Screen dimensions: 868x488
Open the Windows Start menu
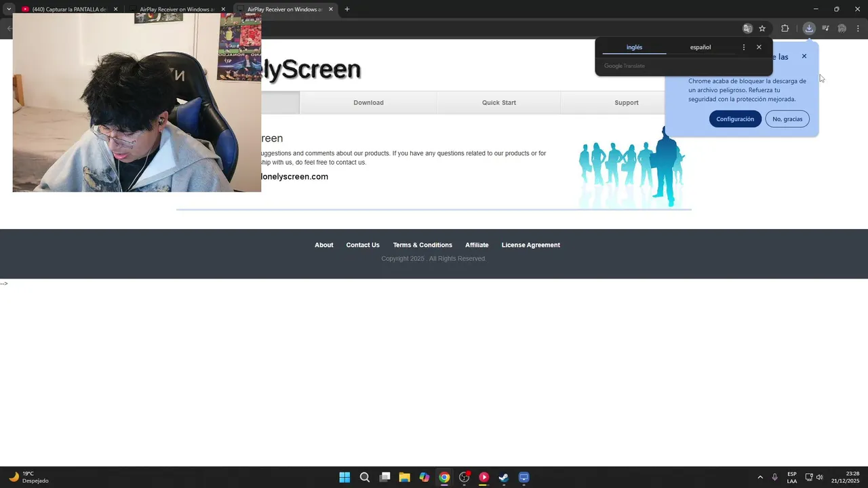click(x=344, y=477)
